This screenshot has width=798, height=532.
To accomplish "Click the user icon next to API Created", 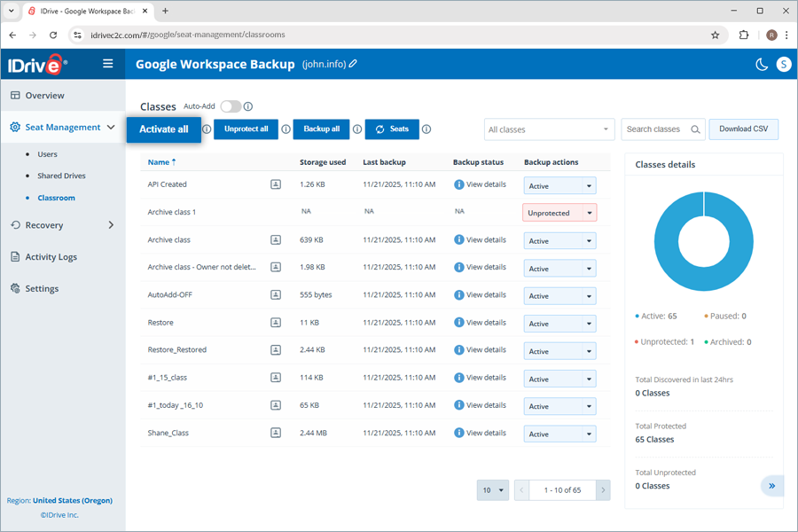I will point(278,184).
